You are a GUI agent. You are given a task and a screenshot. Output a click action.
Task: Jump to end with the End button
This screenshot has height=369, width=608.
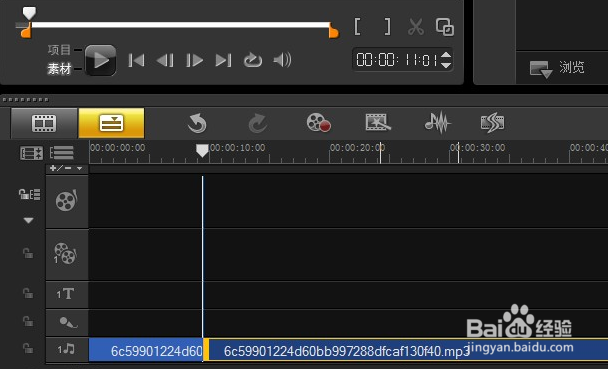(223, 60)
